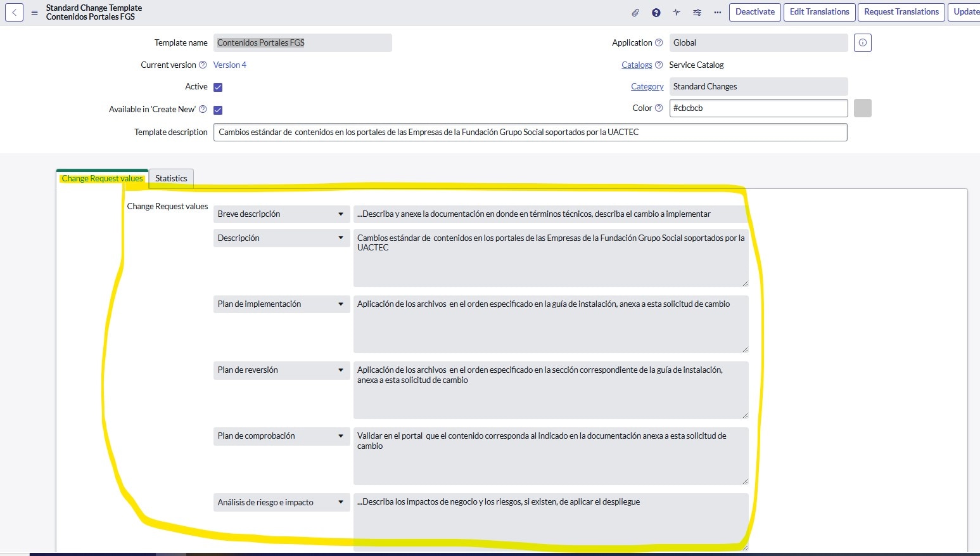Click the back chevron arrow

coord(14,12)
